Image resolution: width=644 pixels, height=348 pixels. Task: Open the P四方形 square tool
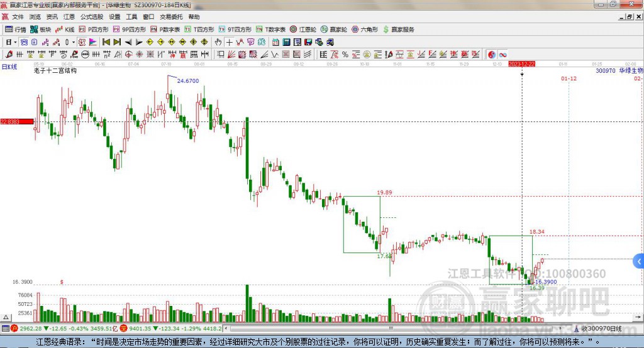click(93, 29)
